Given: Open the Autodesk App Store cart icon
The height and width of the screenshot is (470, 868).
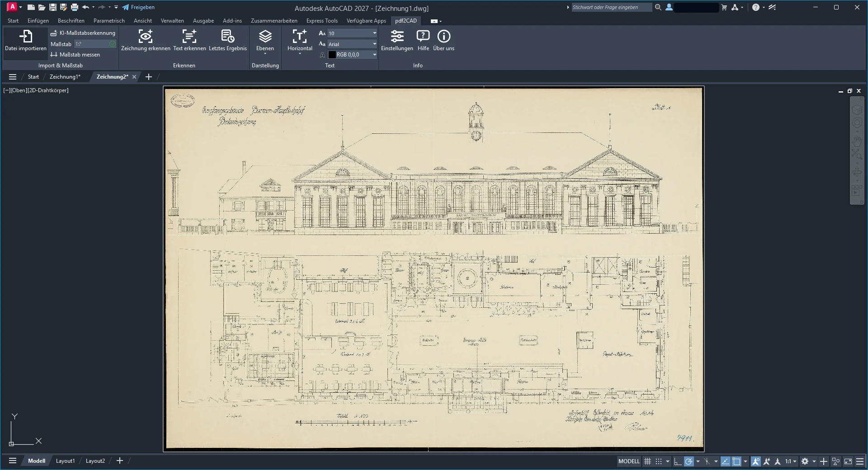Looking at the screenshot, I should click(724, 7).
